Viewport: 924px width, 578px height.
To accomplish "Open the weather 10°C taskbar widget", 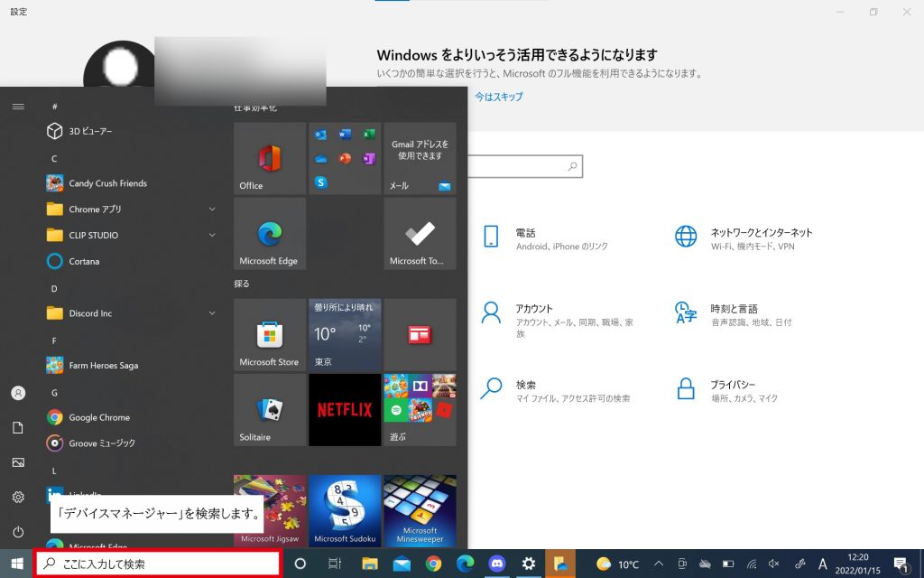I will coord(617,564).
